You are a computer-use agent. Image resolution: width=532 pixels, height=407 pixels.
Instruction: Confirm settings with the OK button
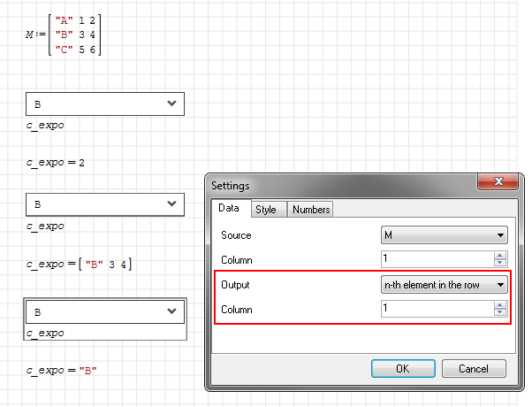[x=402, y=368]
